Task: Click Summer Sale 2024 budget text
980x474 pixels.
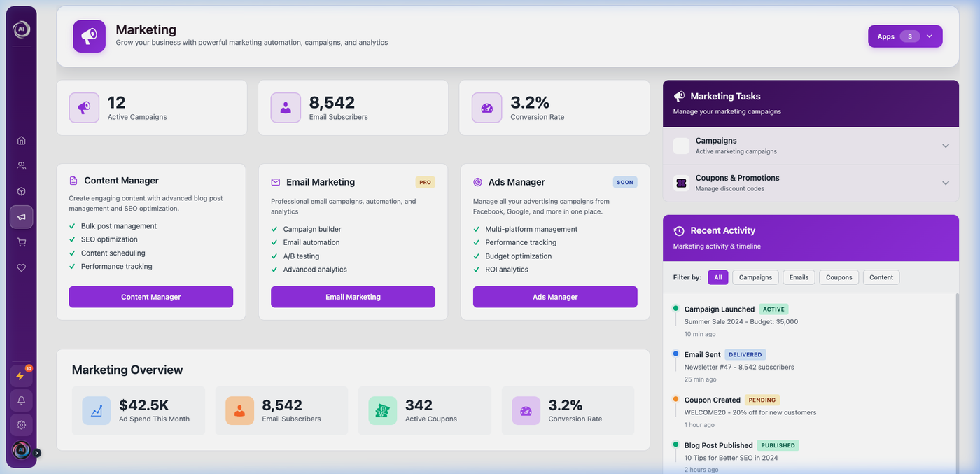Action: [x=741, y=322]
